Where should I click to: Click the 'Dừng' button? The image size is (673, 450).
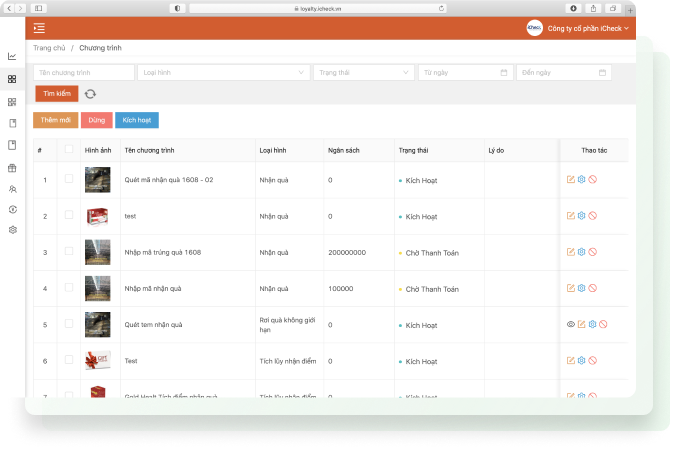tap(97, 120)
